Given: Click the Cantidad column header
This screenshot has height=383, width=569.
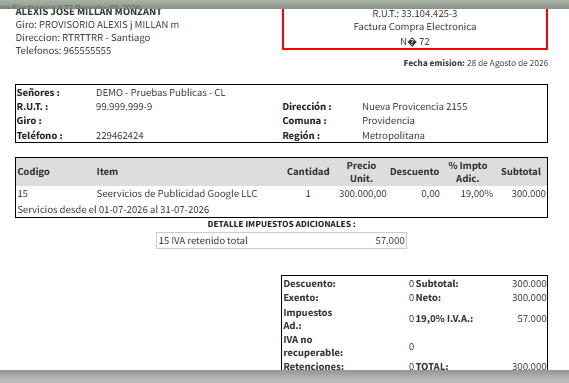Looking at the screenshot, I should tap(308, 172).
